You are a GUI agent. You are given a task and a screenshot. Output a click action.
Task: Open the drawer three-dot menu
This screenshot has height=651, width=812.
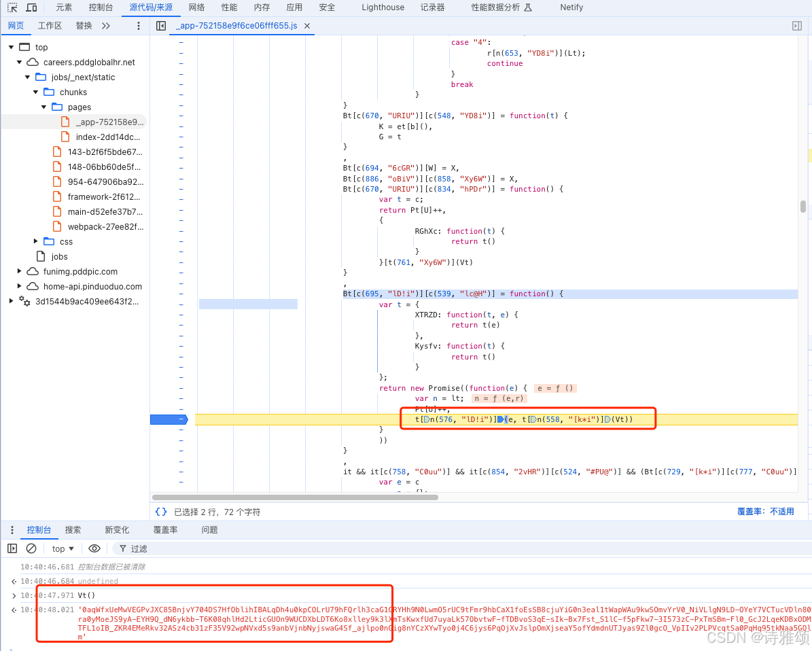coord(12,530)
